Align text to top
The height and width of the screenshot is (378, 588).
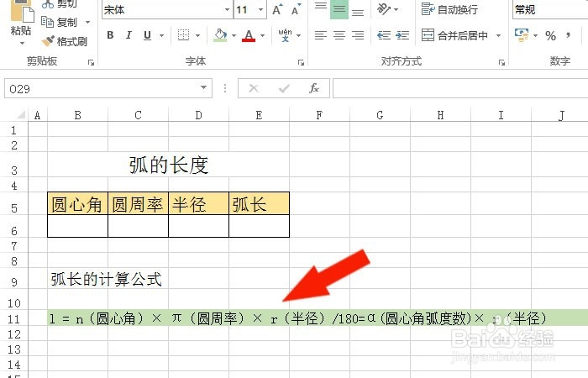(x=321, y=8)
